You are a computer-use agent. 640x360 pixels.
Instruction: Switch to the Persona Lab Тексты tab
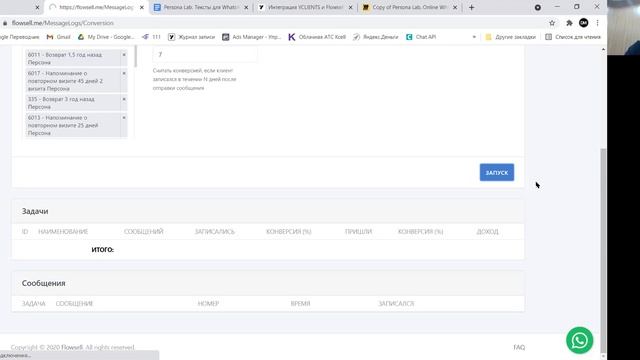pos(201,7)
